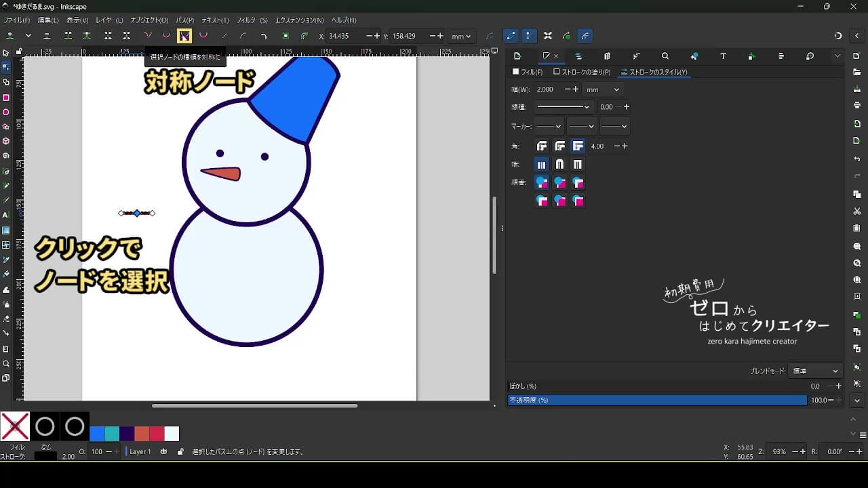Toggle Layer 1 lock icon
Image resolution: width=868 pixels, height=488 pixels.
pyautogui.click(x=180, y=451)
